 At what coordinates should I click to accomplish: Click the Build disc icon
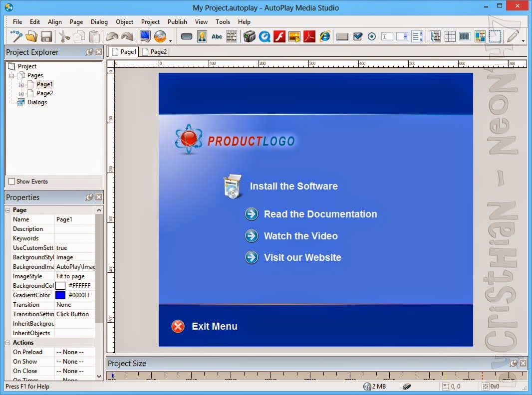tap(160, 36)
